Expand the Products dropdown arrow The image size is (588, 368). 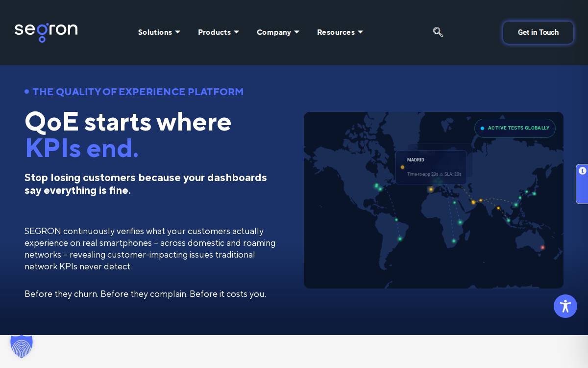point(236,32)
